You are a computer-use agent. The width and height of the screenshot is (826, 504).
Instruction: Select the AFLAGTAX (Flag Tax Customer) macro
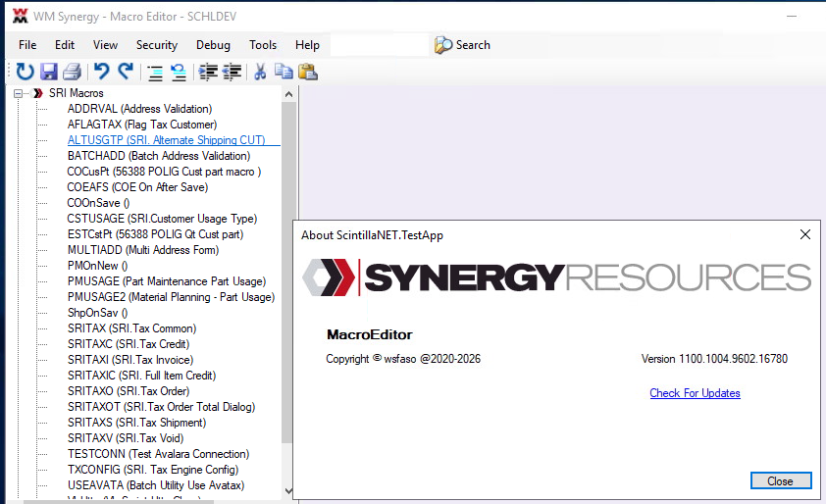(142, 125)
